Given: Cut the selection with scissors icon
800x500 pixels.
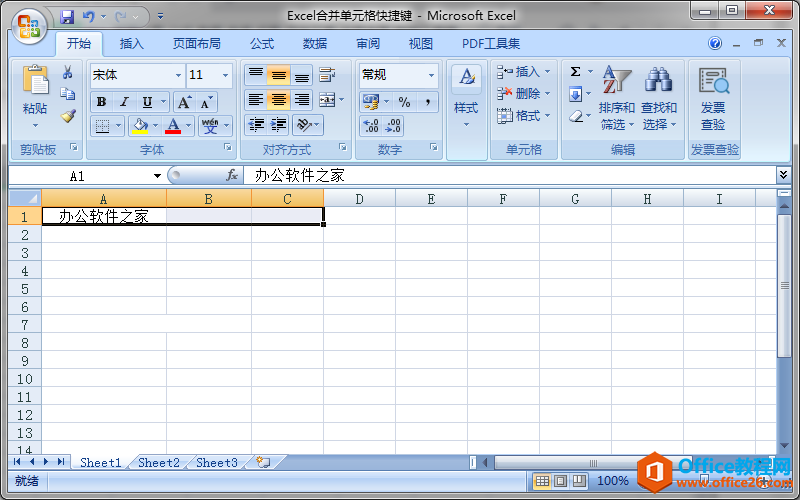Looking at the screenshot, I should [x=67, y=72].
